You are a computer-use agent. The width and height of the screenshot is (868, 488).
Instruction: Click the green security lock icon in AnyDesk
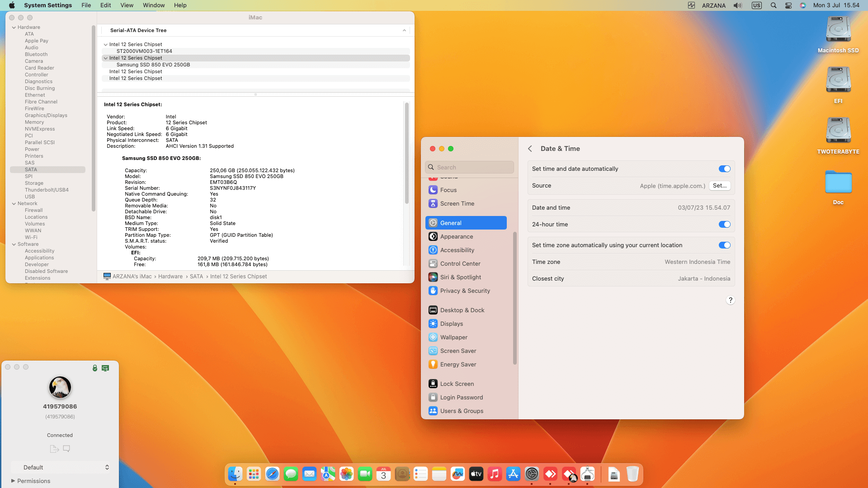[95, 368]
